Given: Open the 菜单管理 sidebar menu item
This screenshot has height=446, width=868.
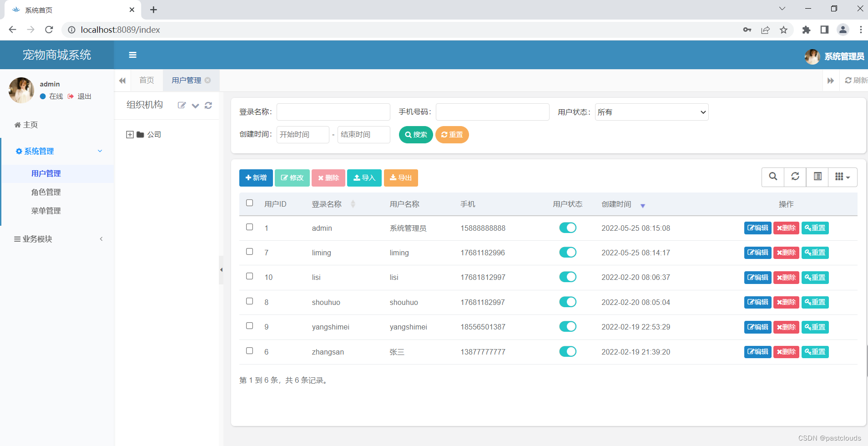Looking at the screenshot, I should pos(46,211).
